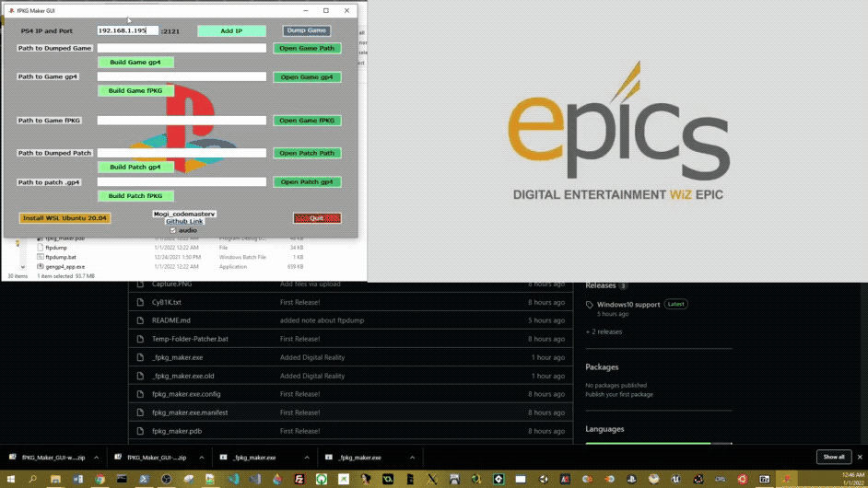Open Visual Studio Code taskbar icon

tap(234, 479)
